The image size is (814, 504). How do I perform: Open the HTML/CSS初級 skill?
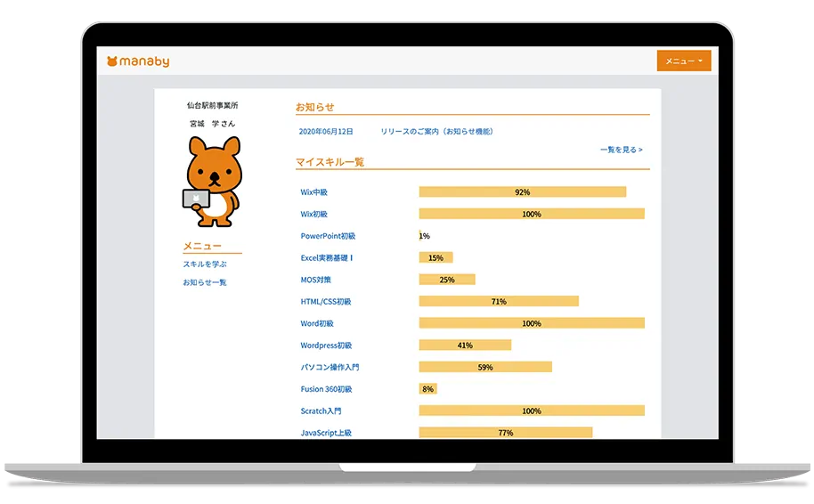pos(326,302)
